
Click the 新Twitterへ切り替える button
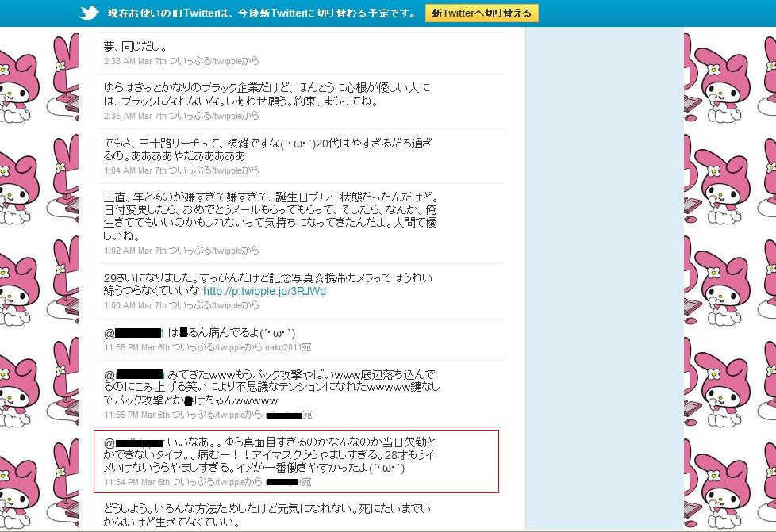[x=482, y=13]
